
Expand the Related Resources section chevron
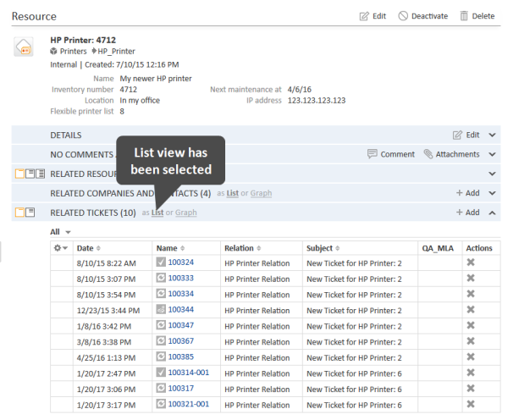pyautogui.click(x=492, y=174)
